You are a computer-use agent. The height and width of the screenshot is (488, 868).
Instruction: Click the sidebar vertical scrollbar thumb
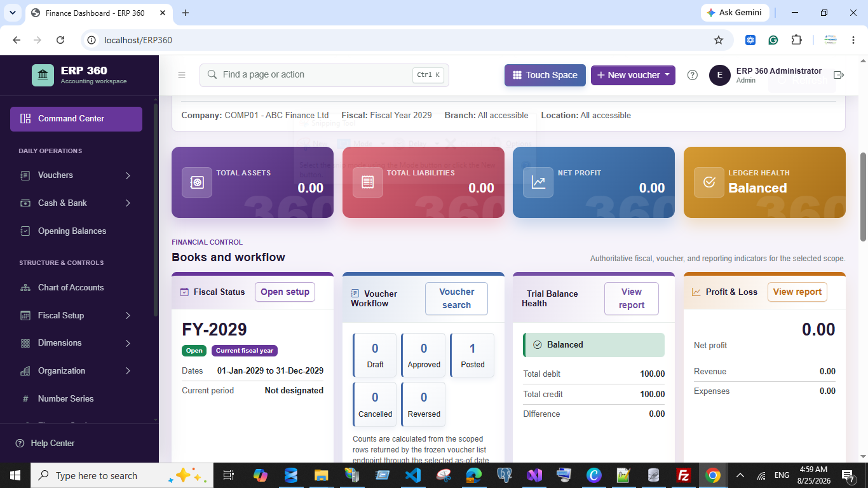coord(156,210)
